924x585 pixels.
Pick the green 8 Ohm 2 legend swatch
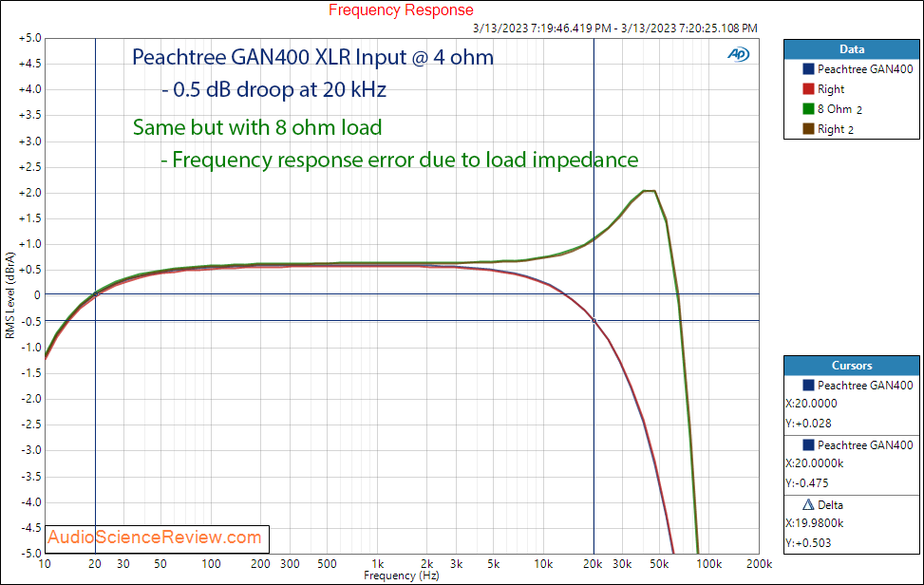808,109
